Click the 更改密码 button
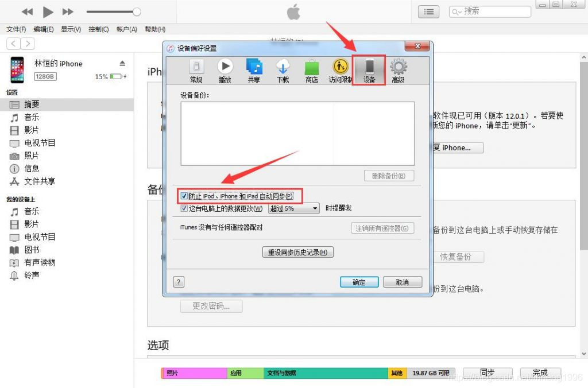 211,306
